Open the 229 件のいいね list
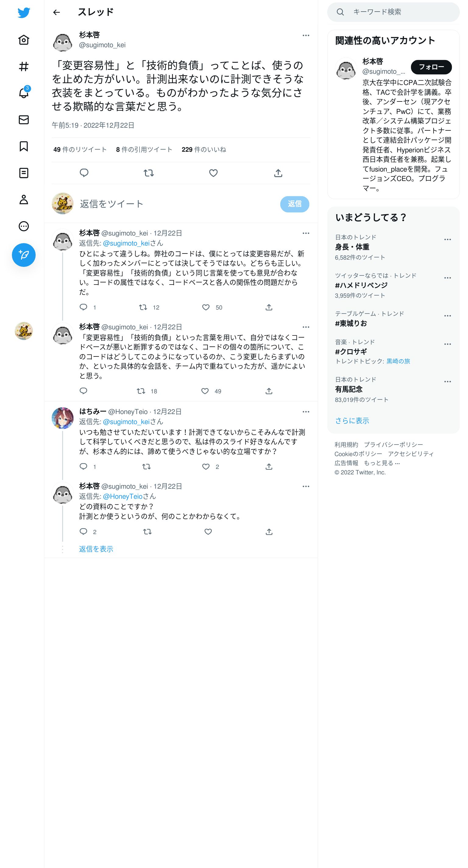The width and height of the screenshot is (468, 868). [x=204, y=149]
